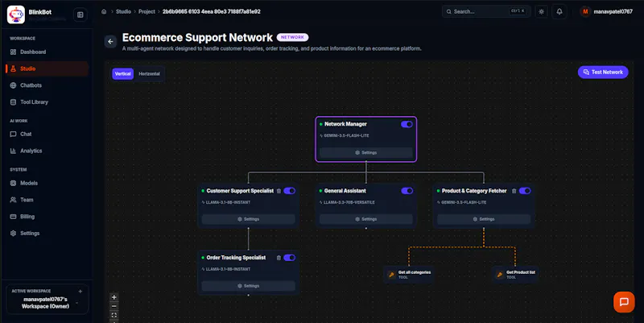Open General Assistant Settings
Viewport: 644px width, 323px height.
point(366,219)
